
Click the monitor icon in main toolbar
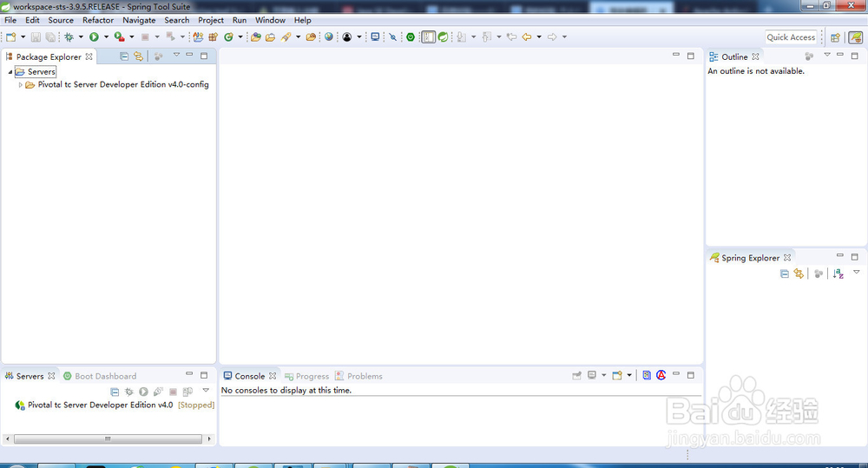375,37
